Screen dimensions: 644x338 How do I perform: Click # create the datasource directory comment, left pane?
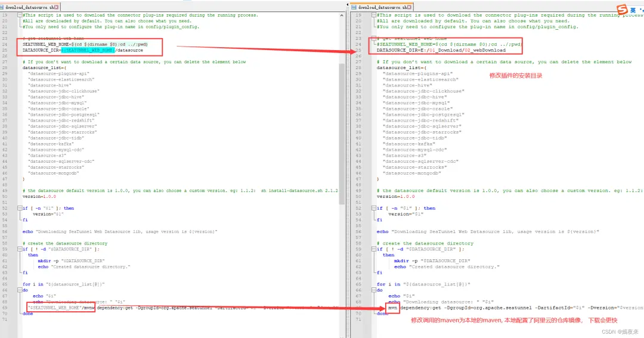coord(65,244)
